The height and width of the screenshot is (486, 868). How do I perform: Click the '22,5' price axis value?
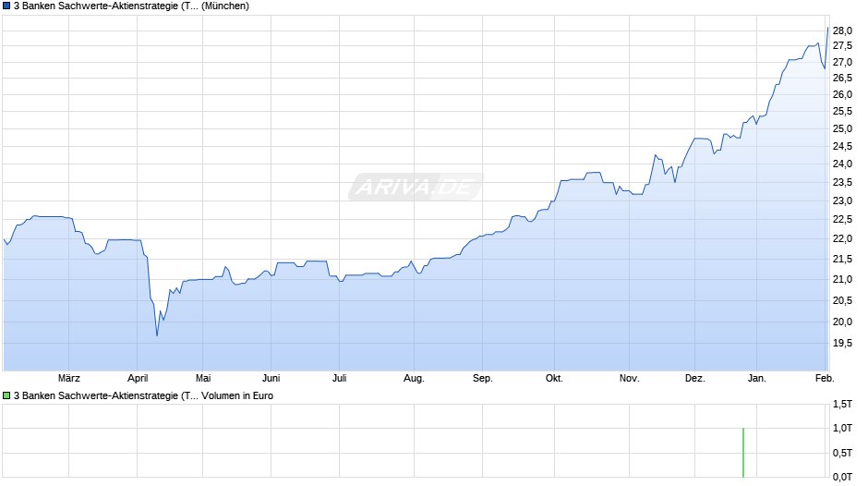pyautogui.click(x=842, y=220)
